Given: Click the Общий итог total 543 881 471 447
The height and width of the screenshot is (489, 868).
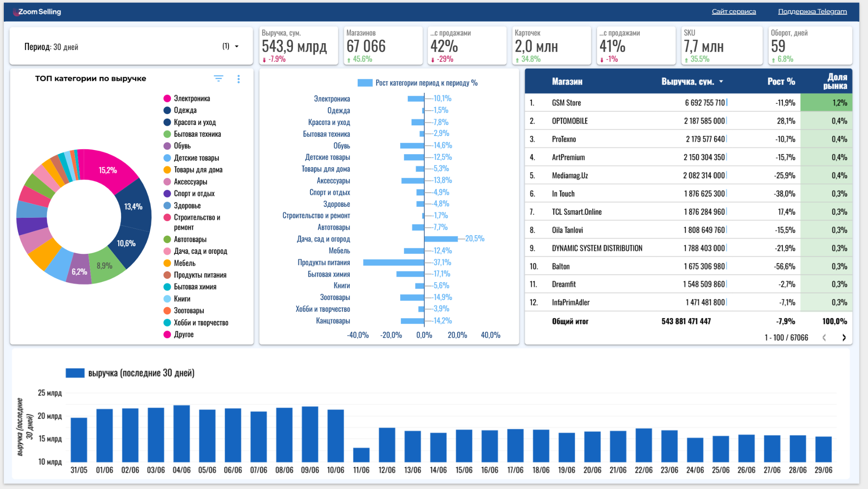Looking at the screenshot, I should click(x=686, y=321).
